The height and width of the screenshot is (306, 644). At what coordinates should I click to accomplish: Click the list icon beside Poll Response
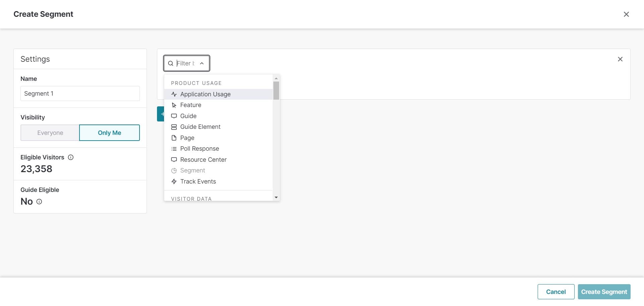point(174,149)
